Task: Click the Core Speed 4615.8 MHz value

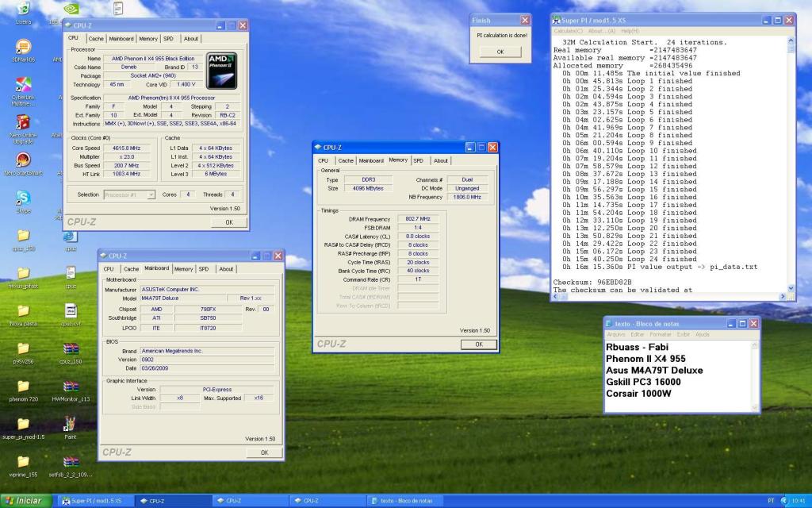Action: point(126,148)
